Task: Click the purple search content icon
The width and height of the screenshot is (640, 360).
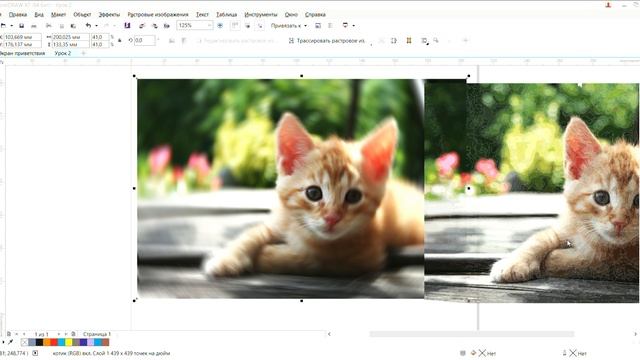Action: (127, 25)
